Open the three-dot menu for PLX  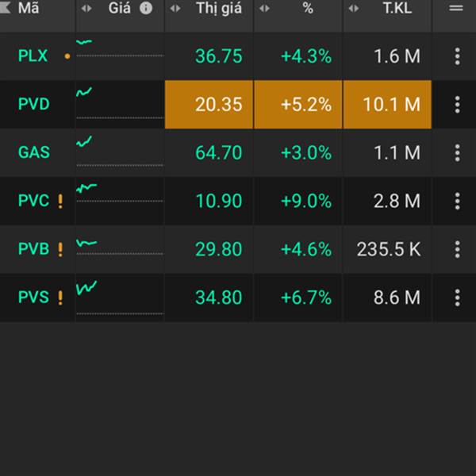pos(457,56)
